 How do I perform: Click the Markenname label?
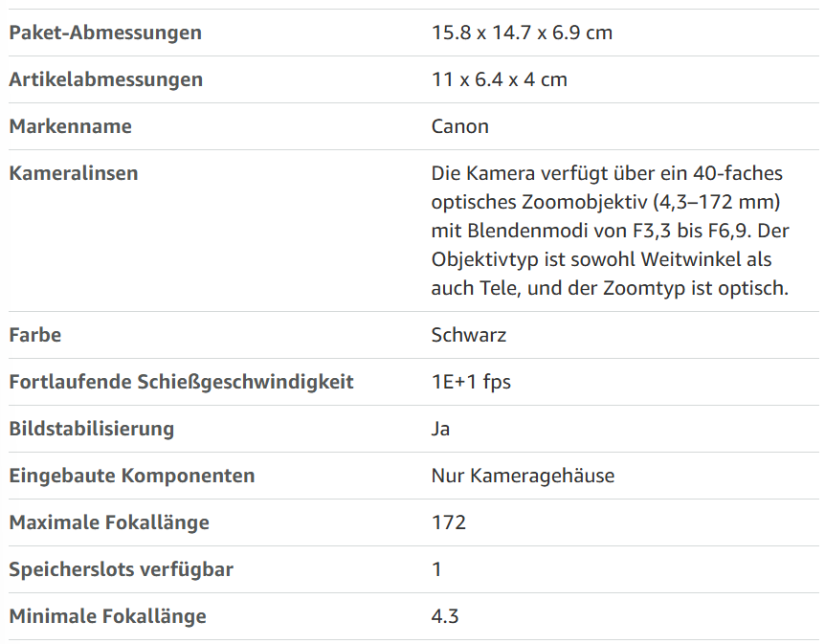[71, 126]
